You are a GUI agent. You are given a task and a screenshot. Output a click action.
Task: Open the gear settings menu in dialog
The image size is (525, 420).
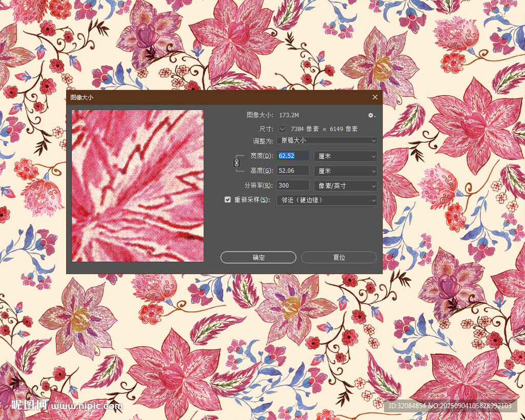pyautogui.click(x=372, y=115)
